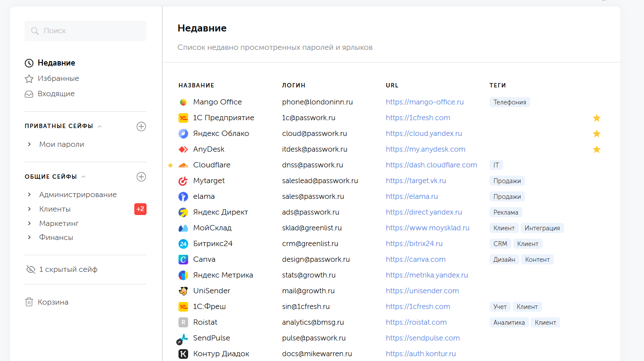This screenshot has height=361, width=644.
Task: Toggle the favorite star for Яндекс Облако
Action: [x=596, y=134]
